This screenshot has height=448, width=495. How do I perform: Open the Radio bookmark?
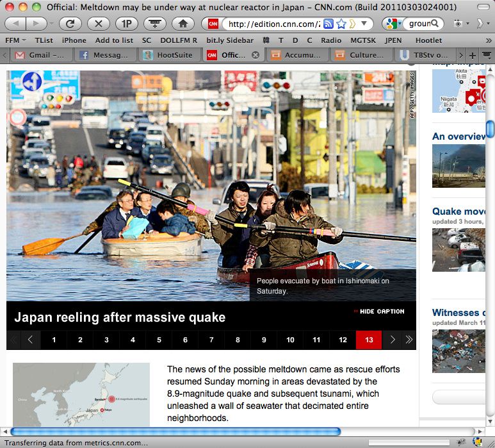pyautogui.click(x=331, y=40)
